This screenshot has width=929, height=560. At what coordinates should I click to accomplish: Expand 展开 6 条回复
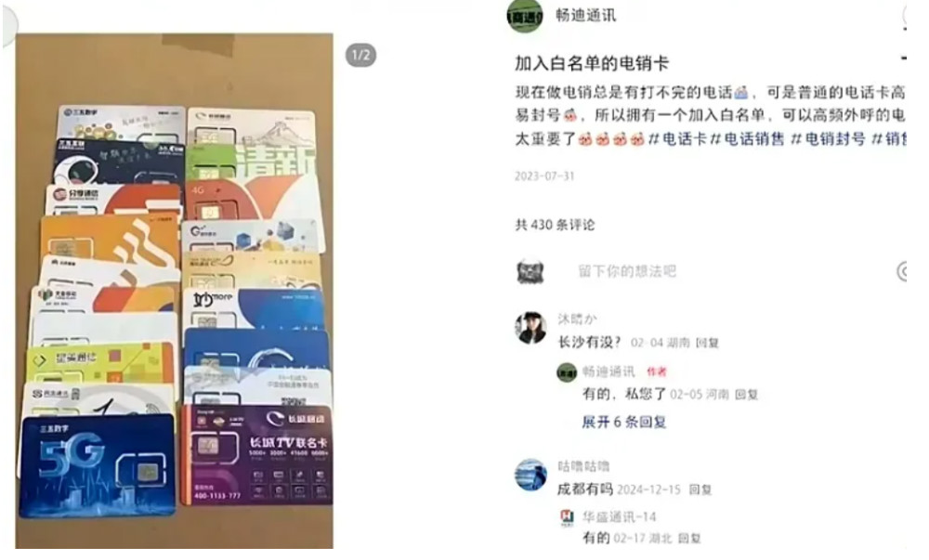click(x=624, y=422)
